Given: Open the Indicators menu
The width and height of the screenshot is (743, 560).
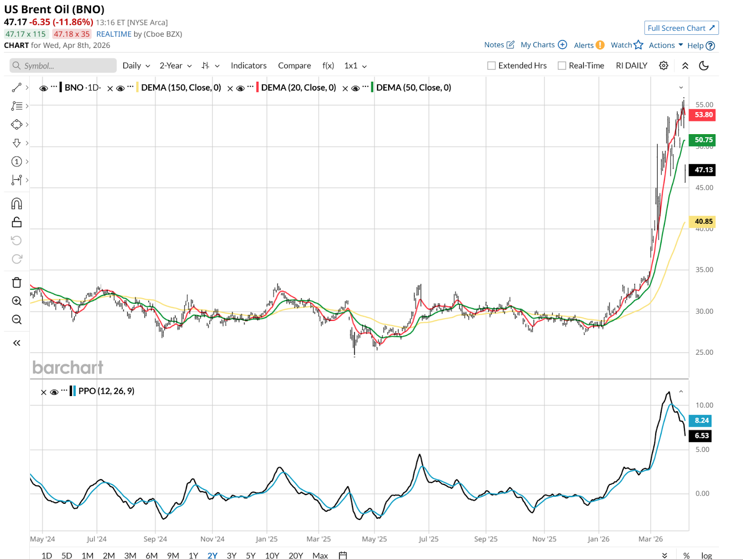Looking at the screenshot, I should pyautogui.click(x=248, y=66).
